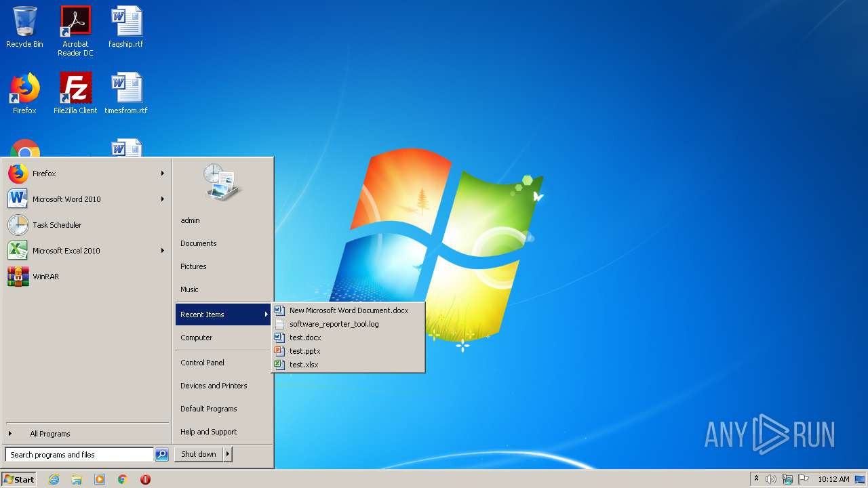This screenshot has width=868, height=488.
Task: Open the Opera taskbar icon
Action: click(x=145, y=479)
